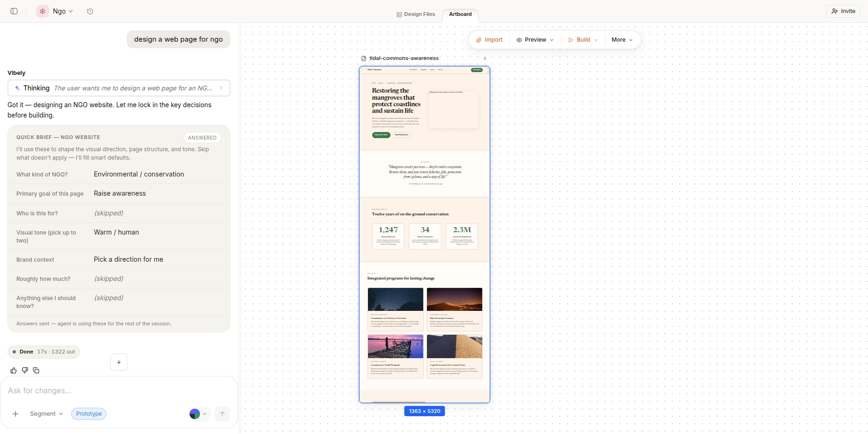Click the send arrow button

point(222,414)
